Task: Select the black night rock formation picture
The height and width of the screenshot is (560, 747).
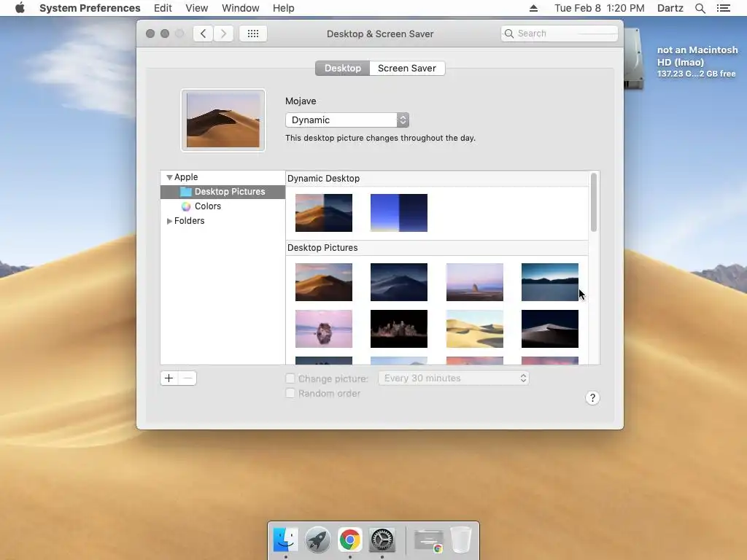Action: (399, 329)
